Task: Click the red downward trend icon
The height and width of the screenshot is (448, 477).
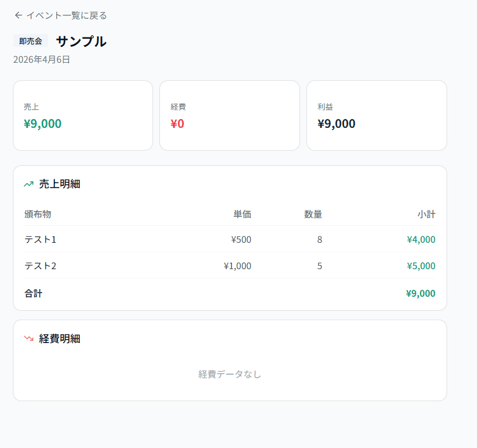Action: (x=29, y=338)
